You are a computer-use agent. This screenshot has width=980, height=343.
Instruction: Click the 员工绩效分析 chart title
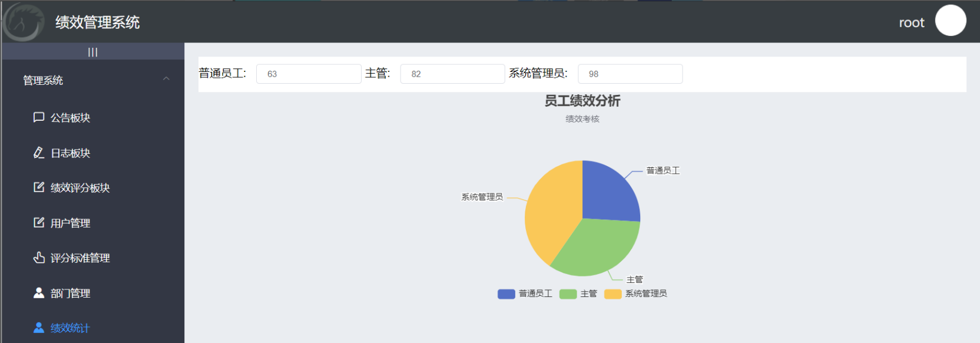[x=582, y=101]
